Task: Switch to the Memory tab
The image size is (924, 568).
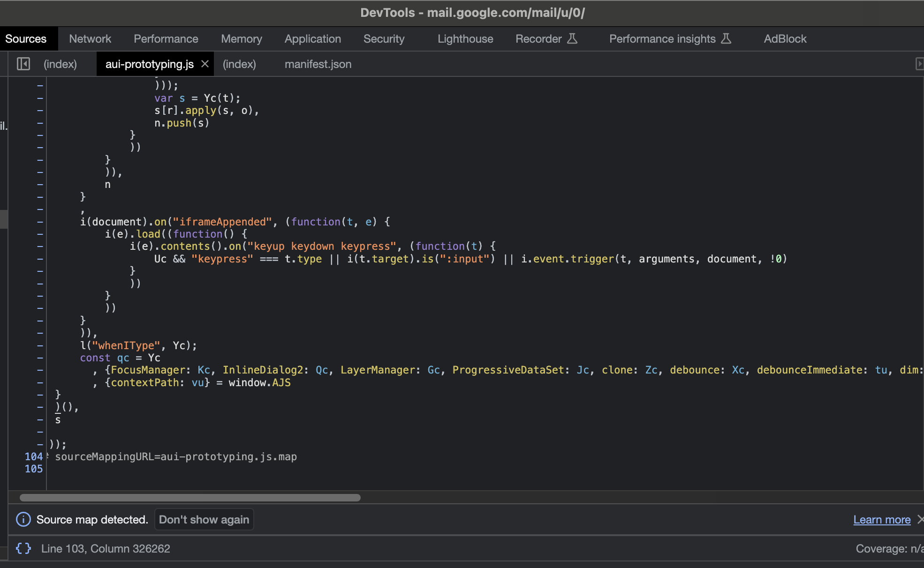Action: click(242, 38)
